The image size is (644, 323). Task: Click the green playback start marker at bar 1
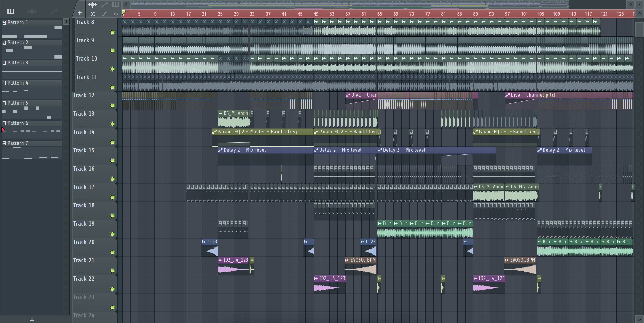[124, 12]
